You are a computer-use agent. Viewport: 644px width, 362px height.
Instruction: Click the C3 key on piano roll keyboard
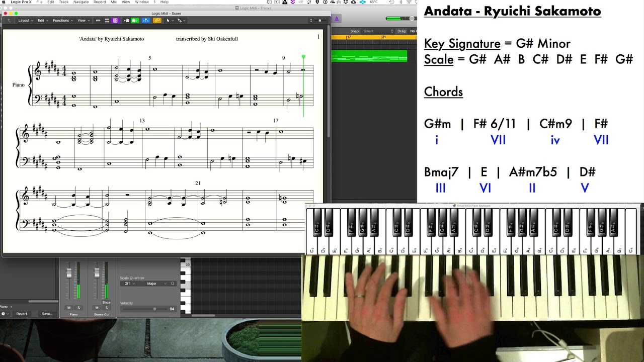tap(186, 264)
